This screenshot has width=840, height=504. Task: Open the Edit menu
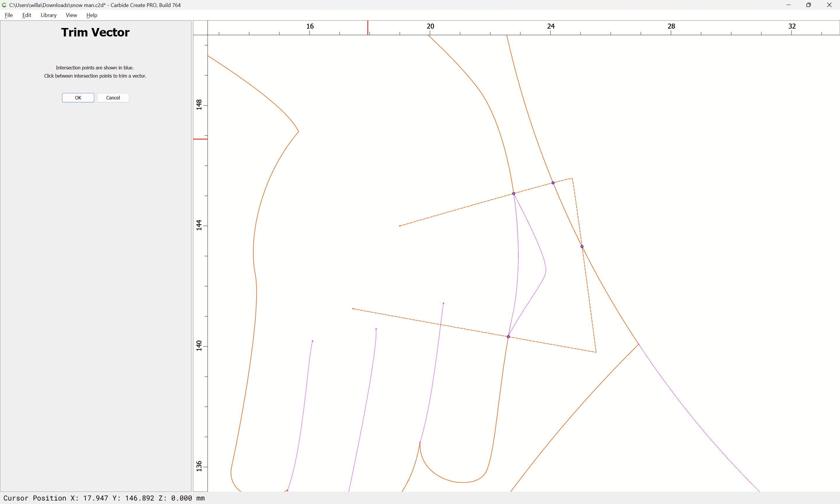pos(27,15)
